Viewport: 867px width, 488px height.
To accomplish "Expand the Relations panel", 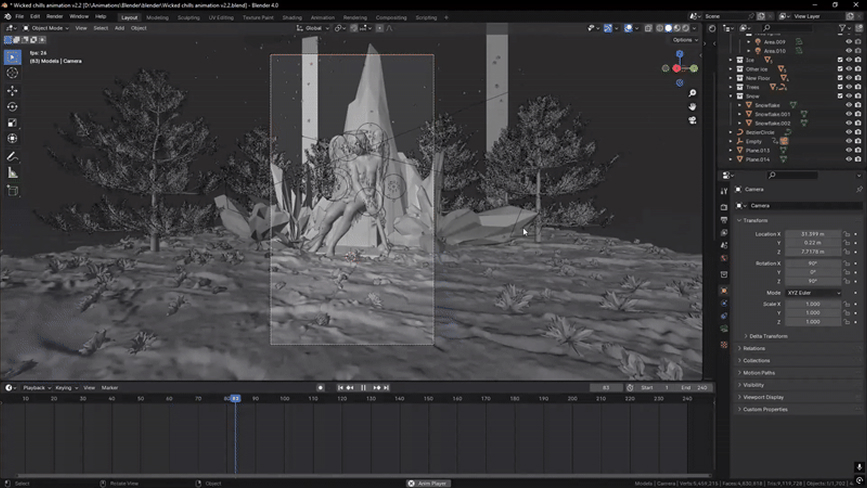I will [x=756, y=348].
